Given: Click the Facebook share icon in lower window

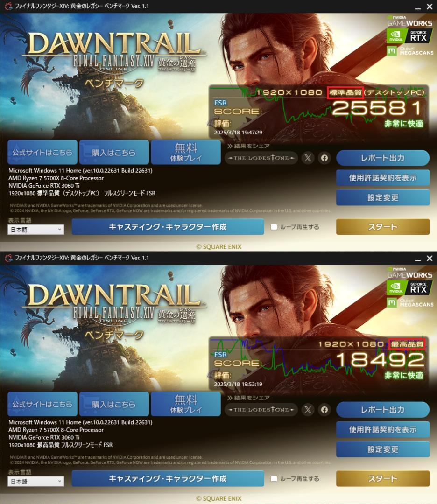Looking at the screenshot, I should click(324, 410).
